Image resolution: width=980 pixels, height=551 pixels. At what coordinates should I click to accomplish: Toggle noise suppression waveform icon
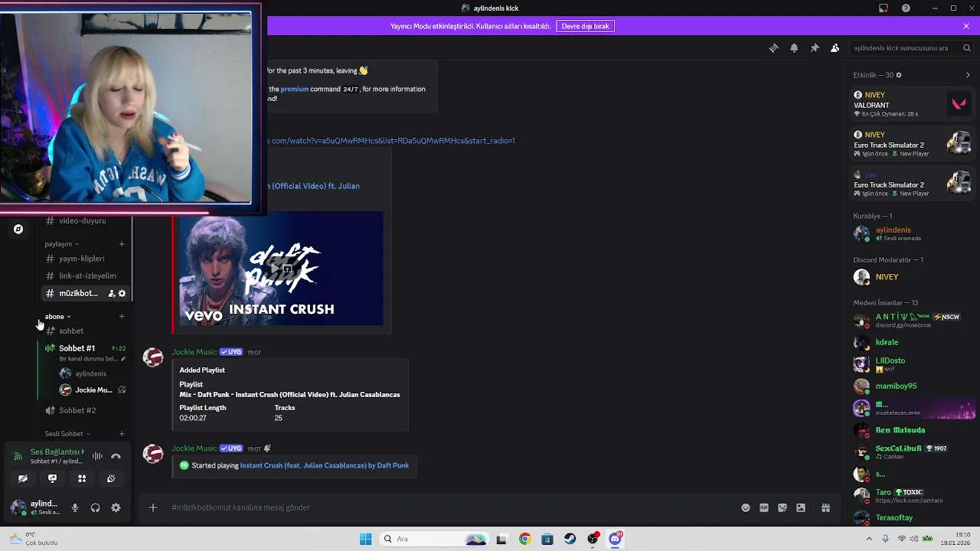click(x=97, y=456)
